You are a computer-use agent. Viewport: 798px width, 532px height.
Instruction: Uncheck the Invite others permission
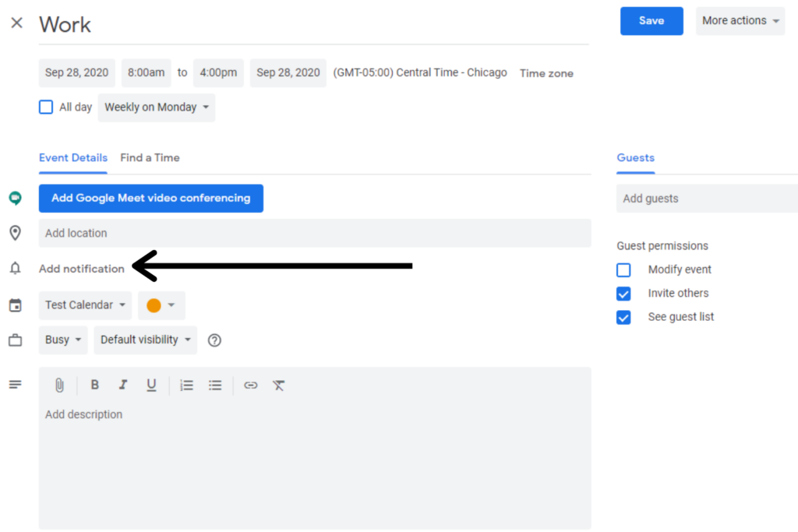click(623, 294)
